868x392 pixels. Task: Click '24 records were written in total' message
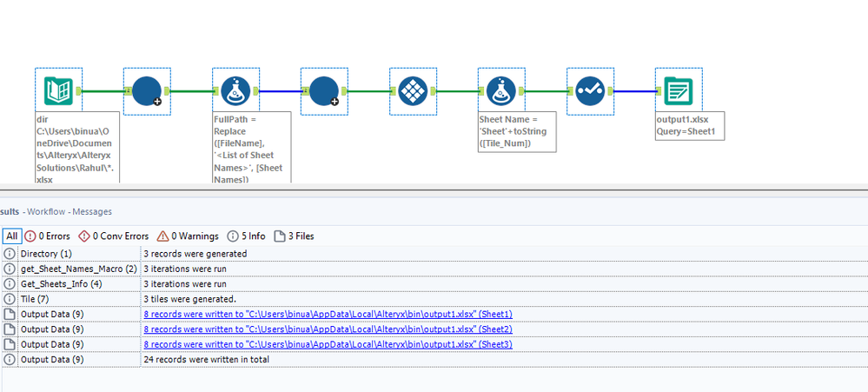pos(206,359)
